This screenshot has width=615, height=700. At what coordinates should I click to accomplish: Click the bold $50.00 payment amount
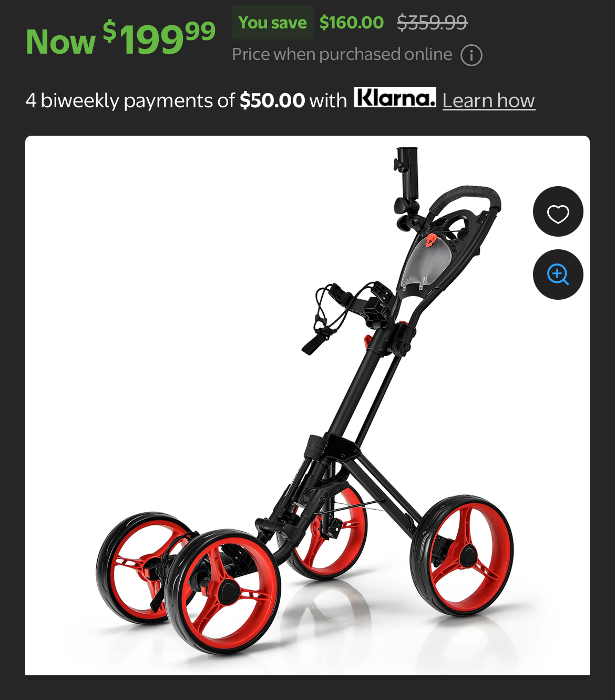point(272,100)
